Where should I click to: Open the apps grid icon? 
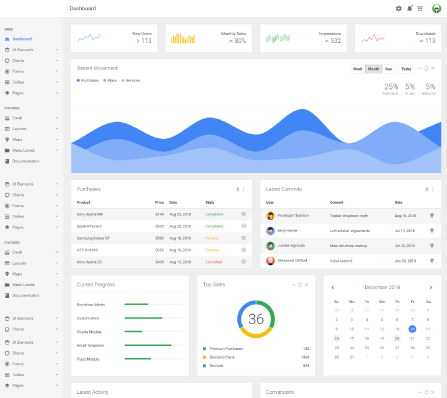coord(420,8)
